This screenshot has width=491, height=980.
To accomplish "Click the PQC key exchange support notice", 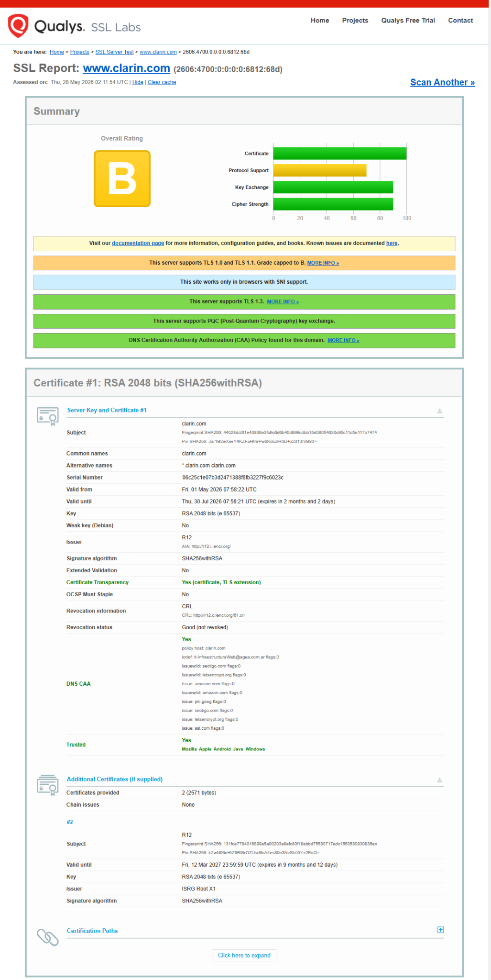I will pyautogui.click(x=244, y=321).
